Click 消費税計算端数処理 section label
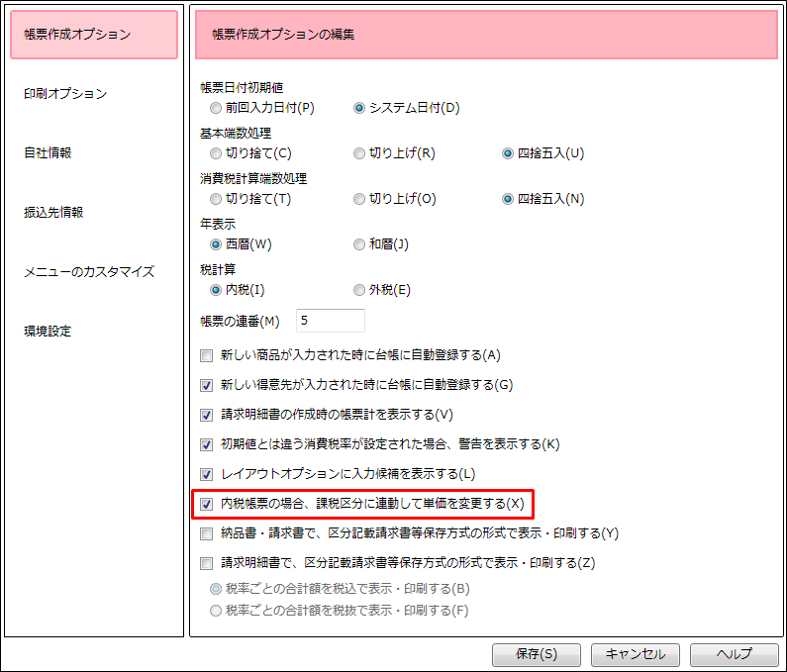787x672 pixels. [253, 179]
